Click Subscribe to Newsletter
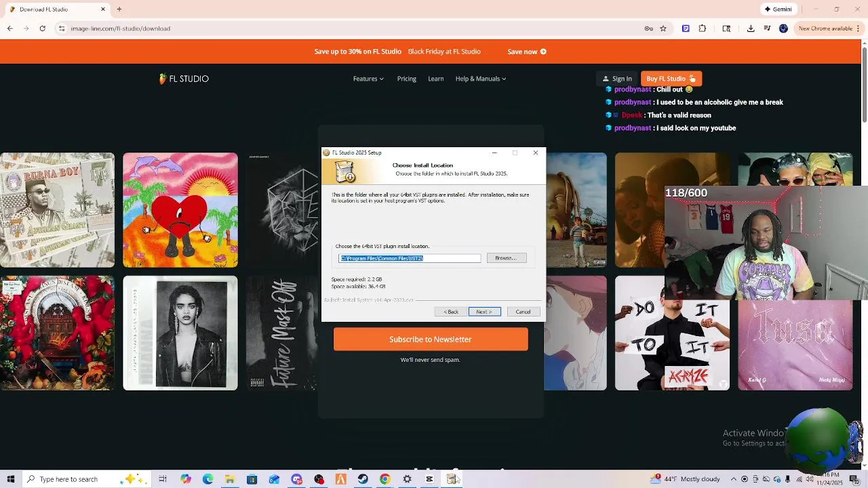 (431, 340)
